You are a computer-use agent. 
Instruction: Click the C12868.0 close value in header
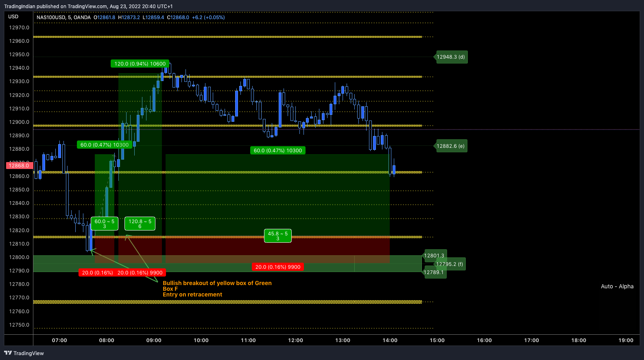coord(178,18)
